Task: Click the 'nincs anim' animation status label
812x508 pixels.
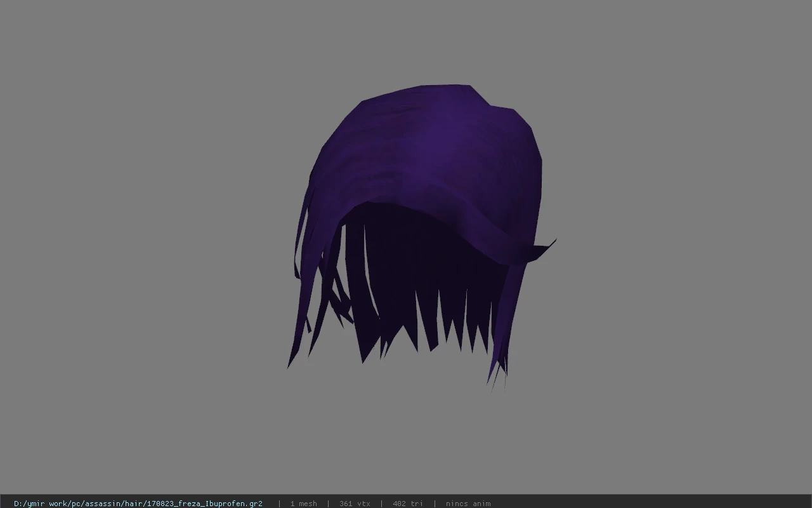Action: pos(468,504)
